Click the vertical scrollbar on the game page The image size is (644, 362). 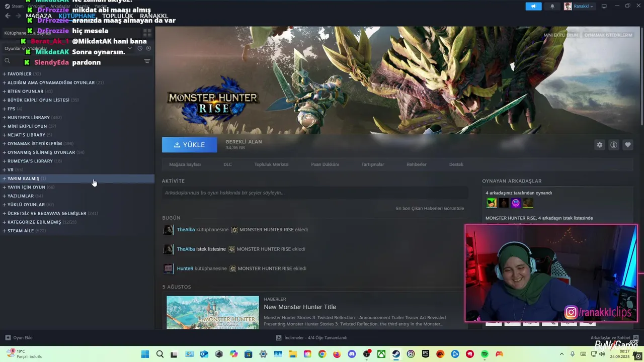point(641,75)
